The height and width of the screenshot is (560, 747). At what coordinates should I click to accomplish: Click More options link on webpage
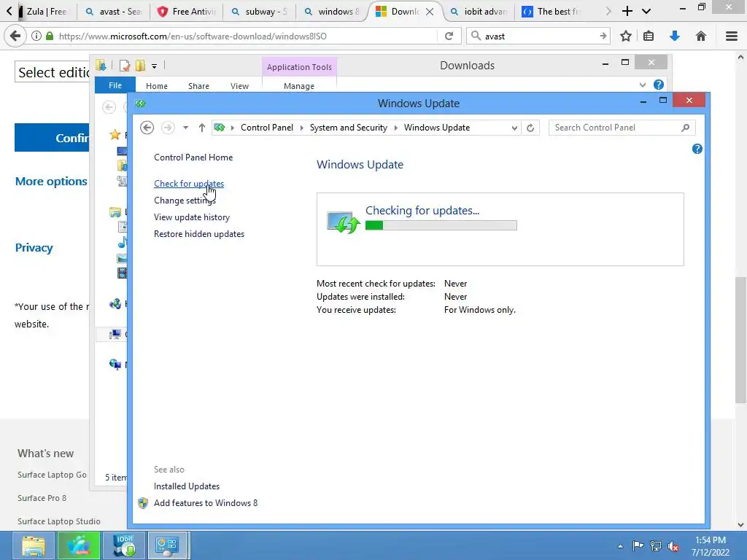[51, 182]
